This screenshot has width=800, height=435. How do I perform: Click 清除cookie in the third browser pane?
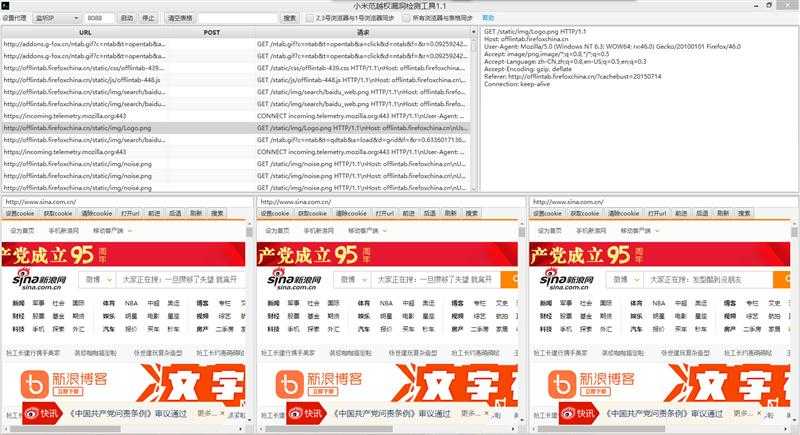coord(623,213)
